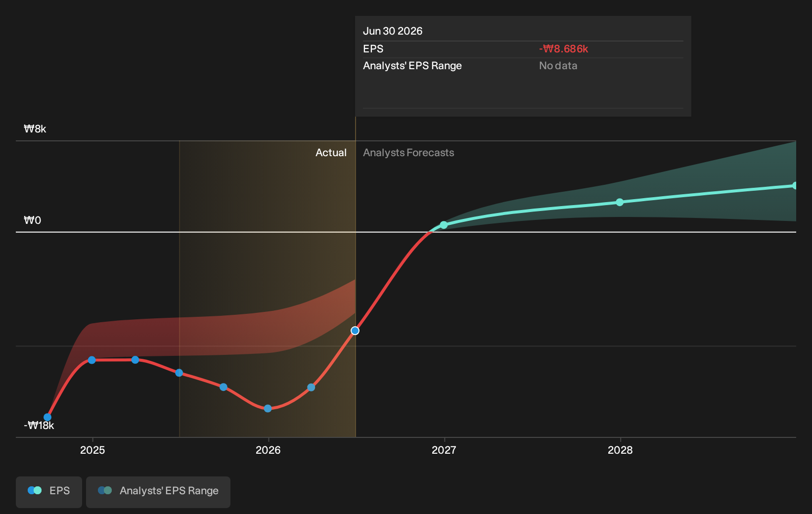
Task: Click the 'Analysts Forecasts' section label
Action: (408, 153)
